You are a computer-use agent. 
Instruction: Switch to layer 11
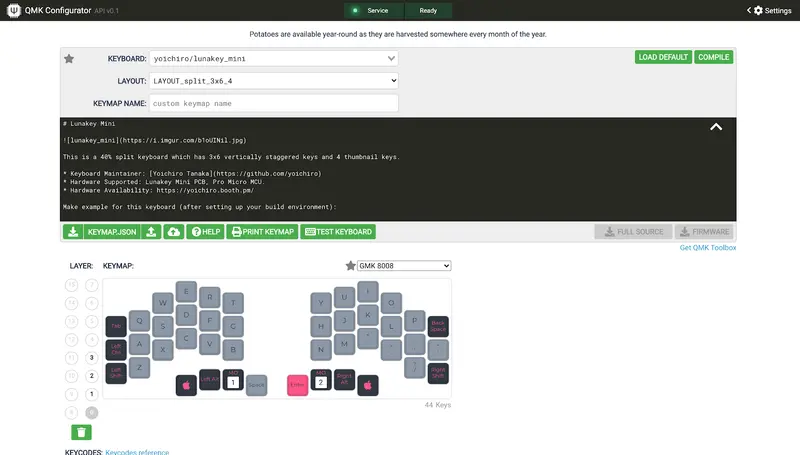(71, 358)
